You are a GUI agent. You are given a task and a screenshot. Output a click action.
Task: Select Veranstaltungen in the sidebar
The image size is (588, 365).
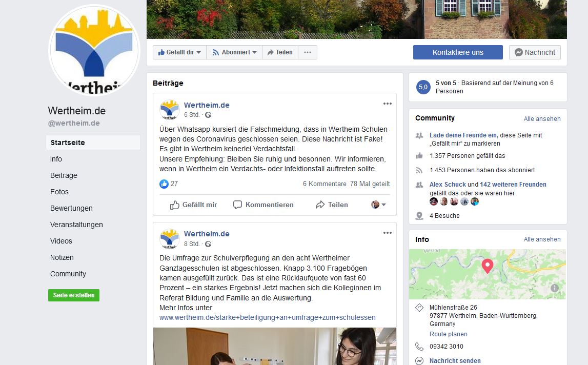coord(76,225)
